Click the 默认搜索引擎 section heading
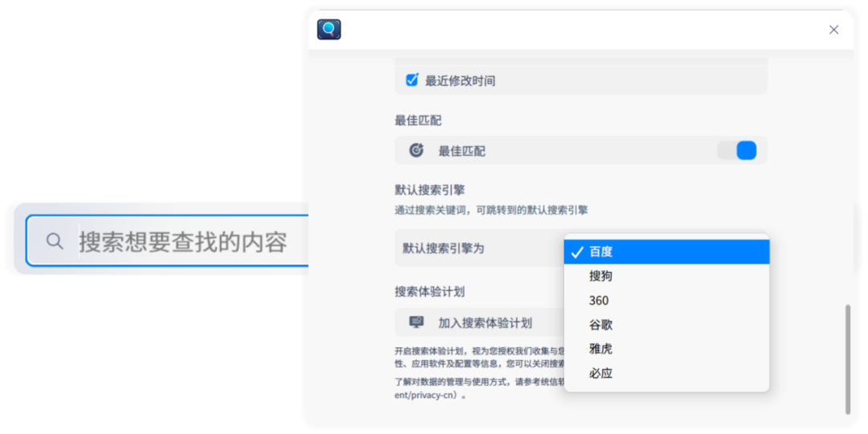The image size is (868, 434). pos(429,190)
